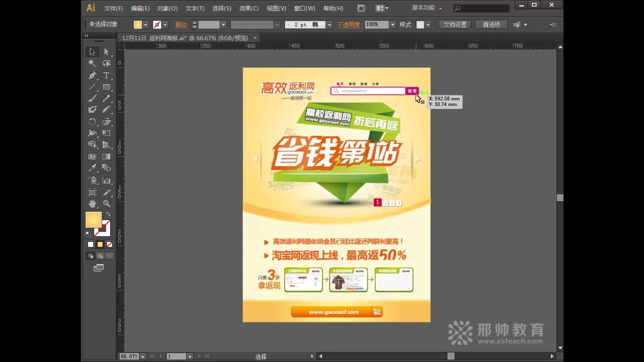
Task: Pick the Width tool
Action: (x=92, y=133)
